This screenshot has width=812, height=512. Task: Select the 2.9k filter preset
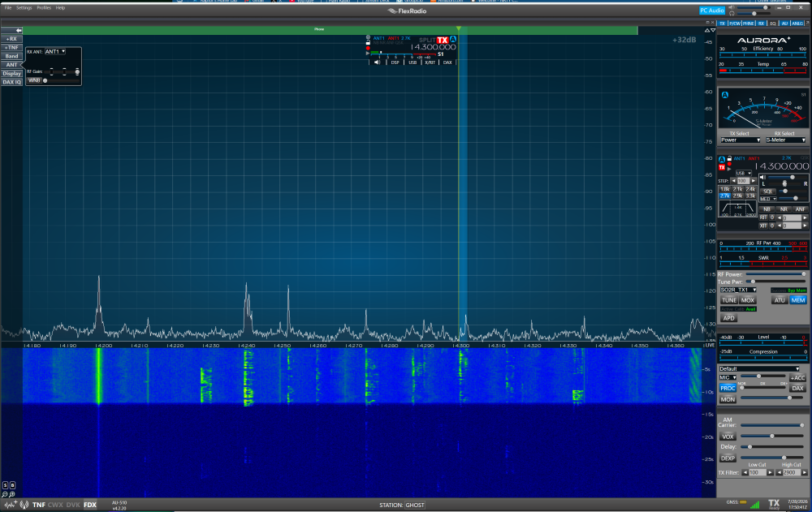click(x=737, y=196)
